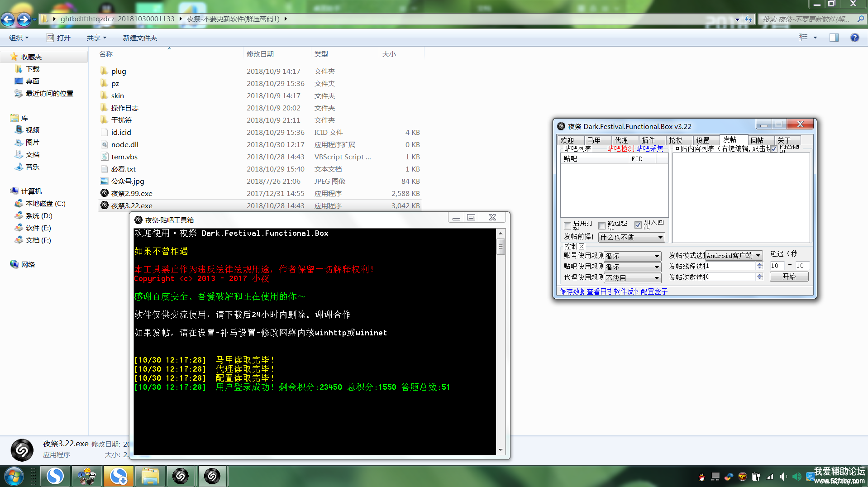Click the 配置盒子 link
This screenshot has height=487, width=868.
click(x=654, y=291)
